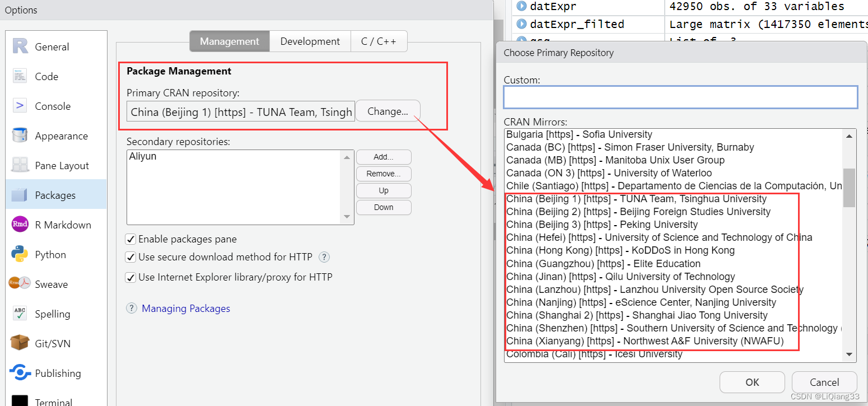Viewport: 868px width, 406px height.
Task: Open the Python options section
Action: (56, 255)
